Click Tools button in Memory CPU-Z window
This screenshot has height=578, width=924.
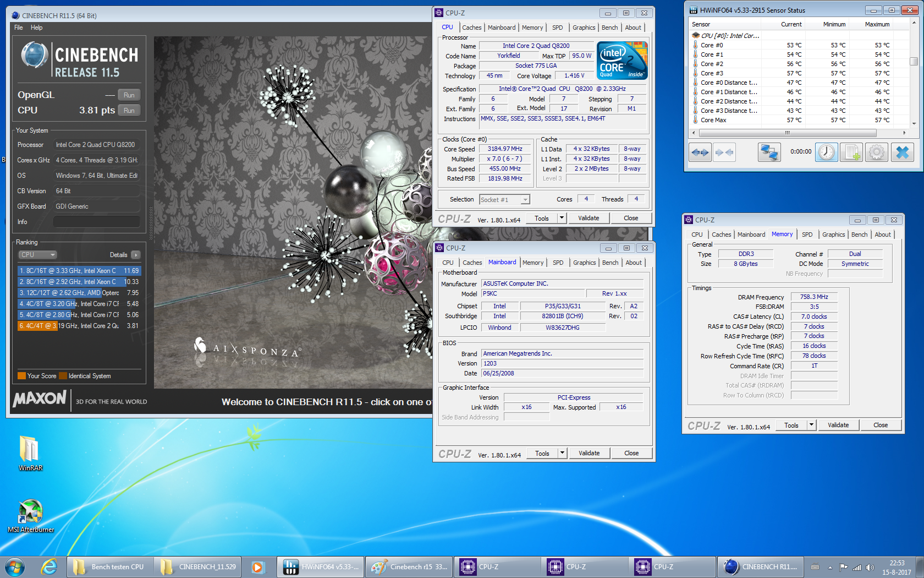tap(791, 425)
